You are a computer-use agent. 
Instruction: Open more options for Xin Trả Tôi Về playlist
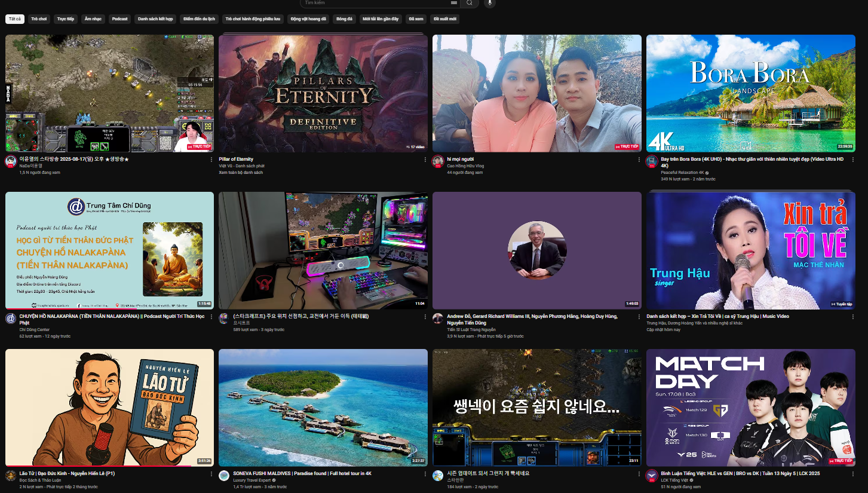point(852,317)
